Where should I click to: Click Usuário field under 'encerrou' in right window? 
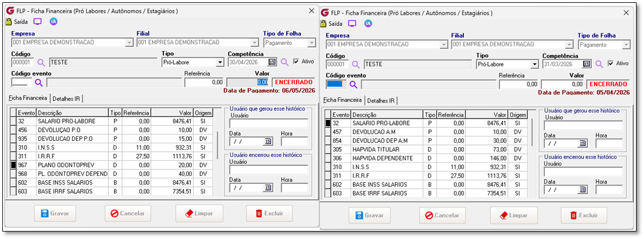583,171
